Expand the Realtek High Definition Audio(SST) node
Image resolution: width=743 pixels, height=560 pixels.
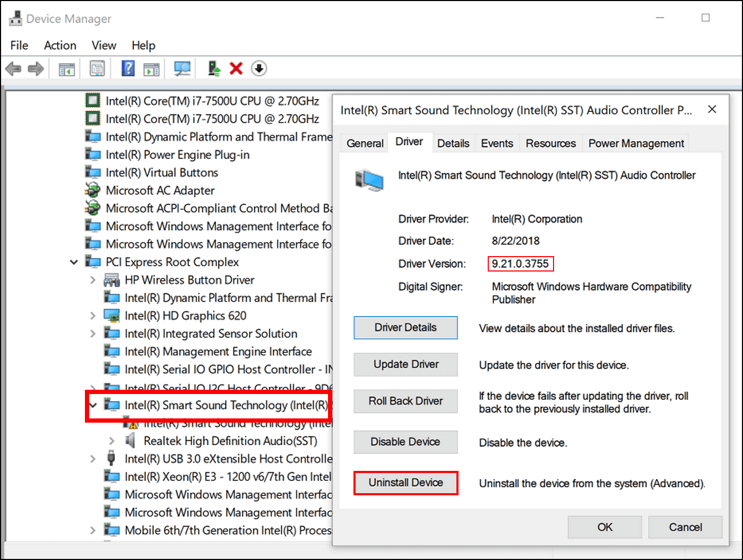[x=112, y=441]
